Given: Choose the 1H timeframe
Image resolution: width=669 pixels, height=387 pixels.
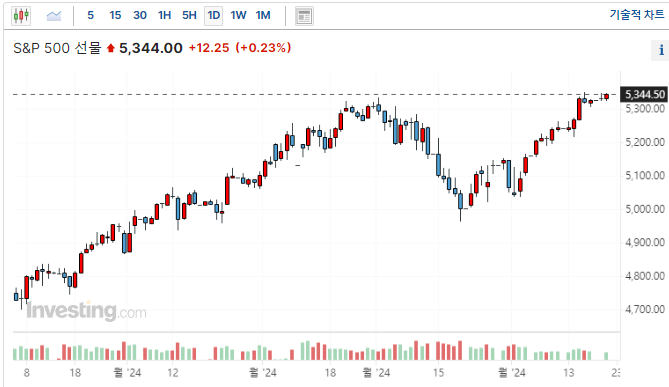Looking at the screenshot, I should pyautogui.click(x=164, y=15).
